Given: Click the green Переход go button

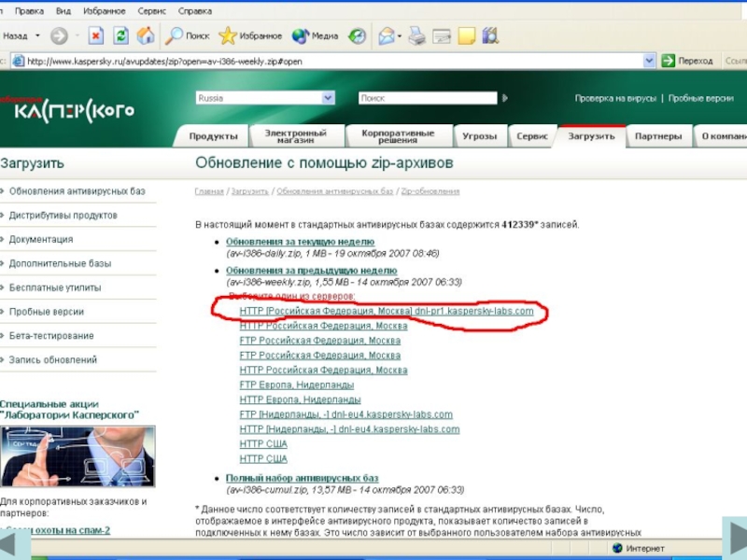Looking at the screenshot, I should point(687,61).
